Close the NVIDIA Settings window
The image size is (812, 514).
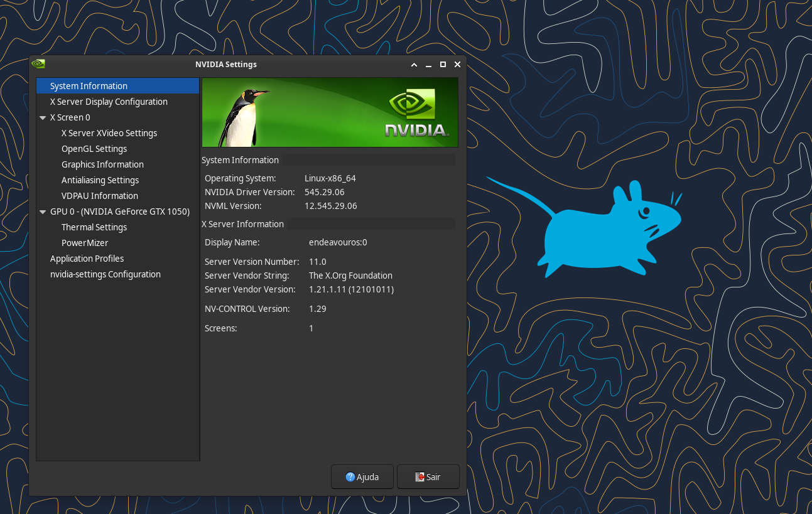click(457, 65)
